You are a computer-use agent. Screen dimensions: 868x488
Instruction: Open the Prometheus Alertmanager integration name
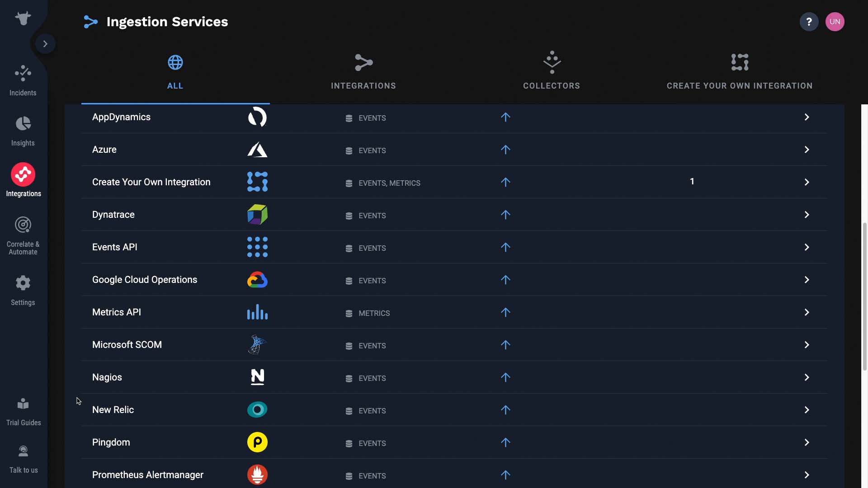148,475
